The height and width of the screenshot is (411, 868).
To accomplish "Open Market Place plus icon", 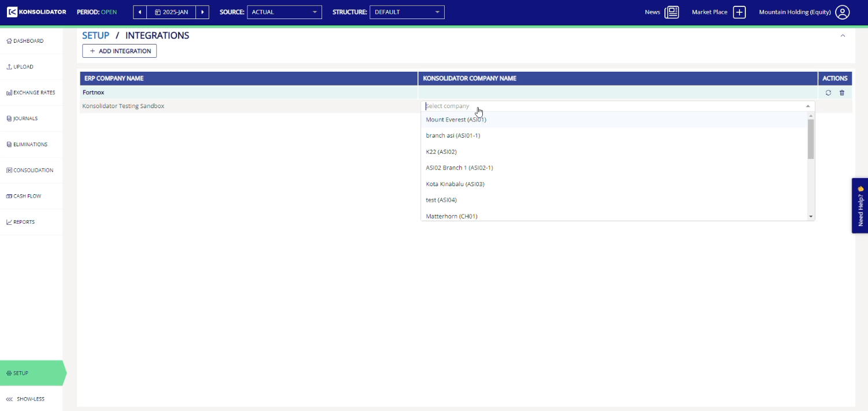I will [x=740, y=12].
